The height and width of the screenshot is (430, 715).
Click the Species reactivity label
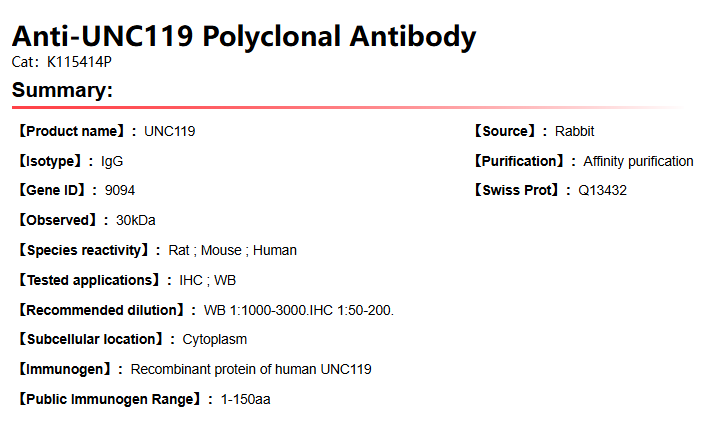click(89, 250)
